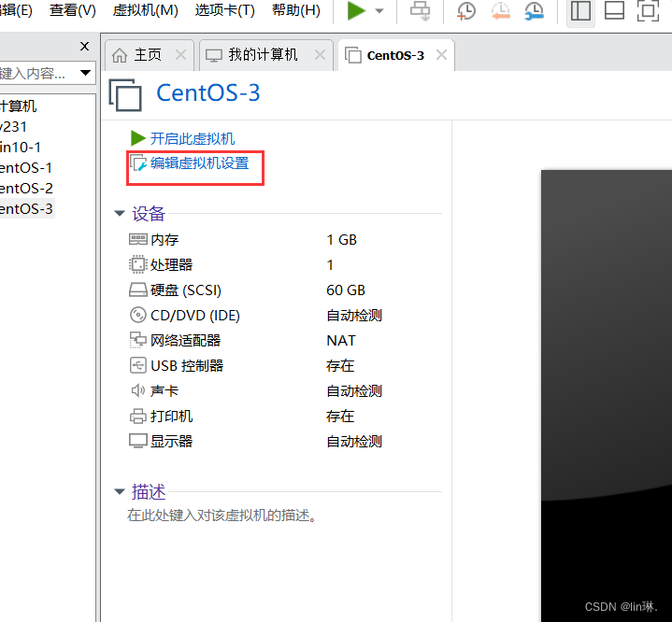
Task: Click the description field 在此处键入对该虚拟机的描述
Action: point(222,516)
